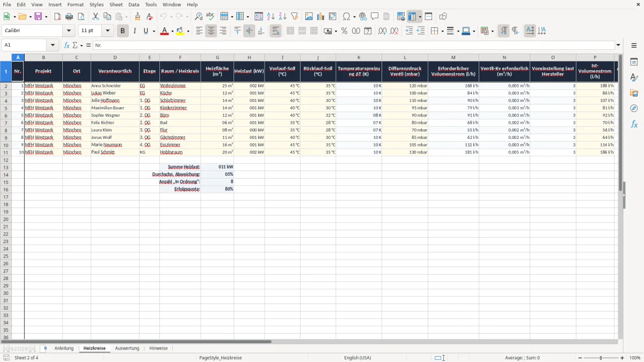Remove a decimal place

tap(394, 31)
